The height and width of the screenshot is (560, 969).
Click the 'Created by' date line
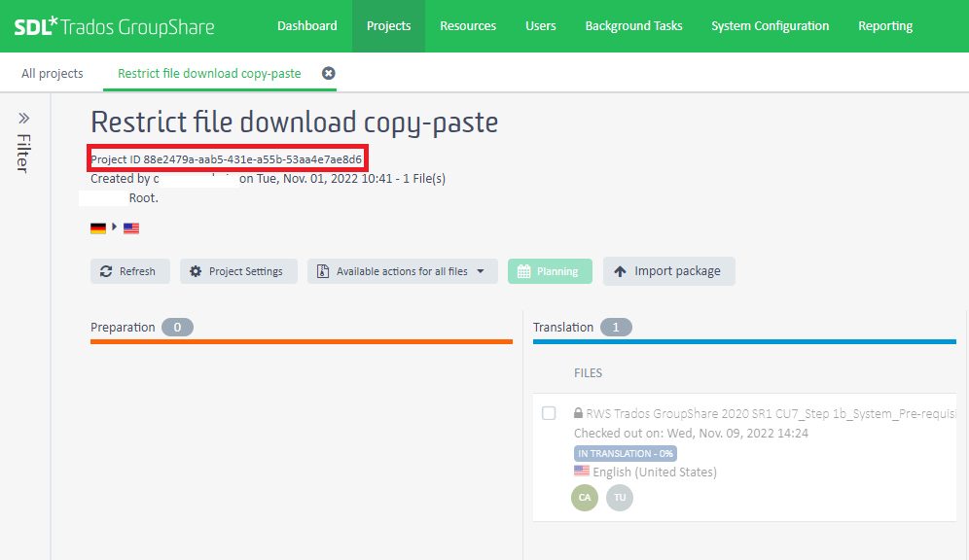[x=268, y=179]
